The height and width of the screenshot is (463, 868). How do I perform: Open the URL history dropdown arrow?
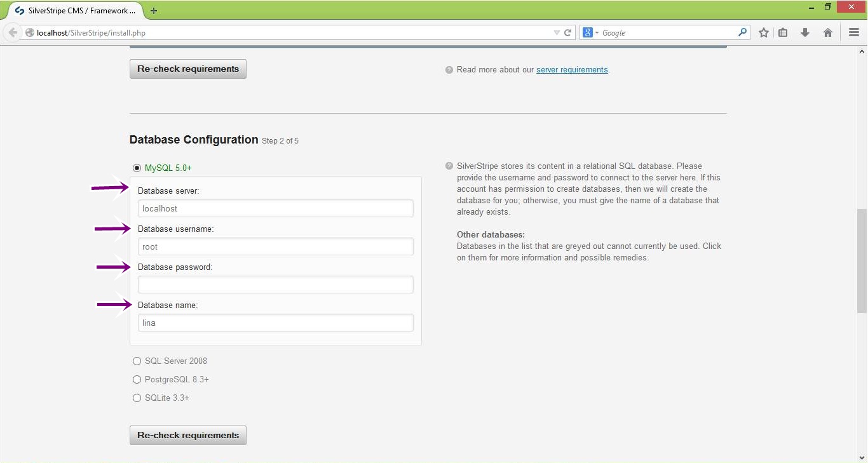[557, 32]
